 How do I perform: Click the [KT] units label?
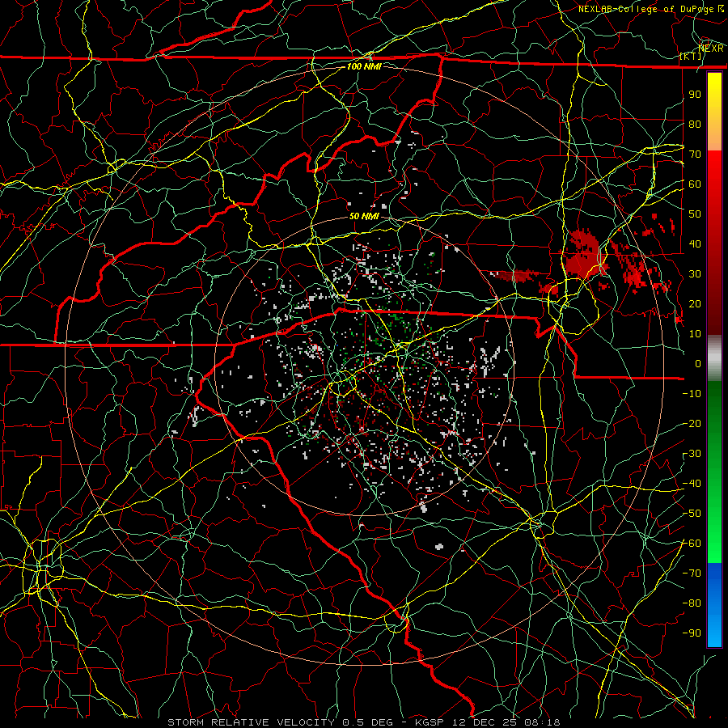click(691, 56)
